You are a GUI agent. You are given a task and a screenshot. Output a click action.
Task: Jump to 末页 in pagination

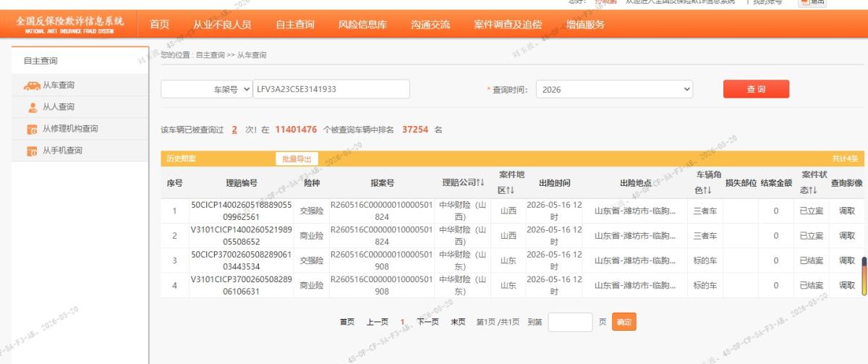coord(458,322)
